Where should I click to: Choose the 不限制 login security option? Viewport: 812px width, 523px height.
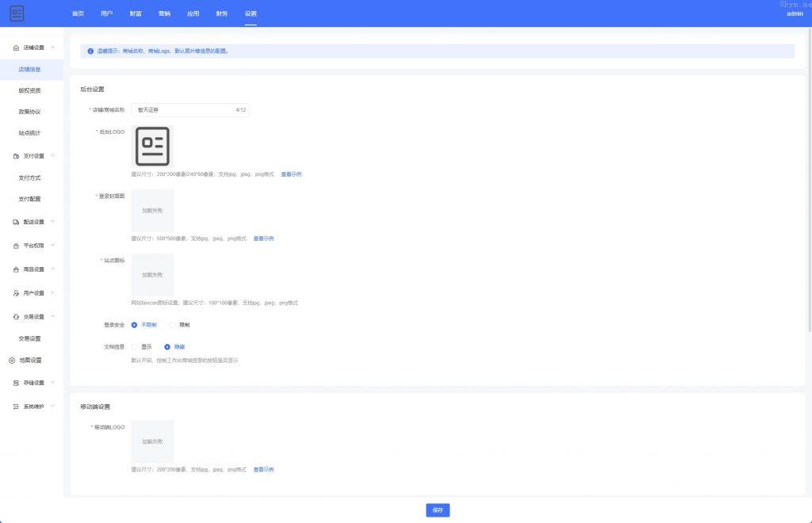click(135, 325)
